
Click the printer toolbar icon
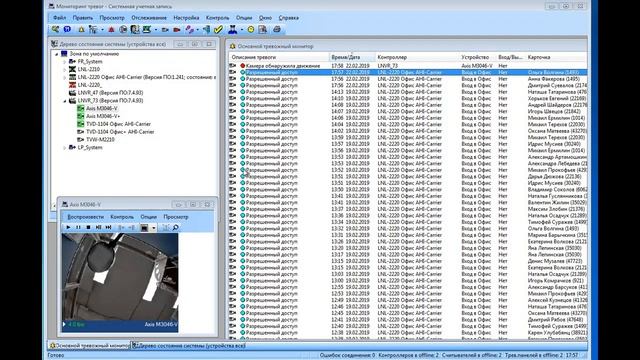click(277, 29)
